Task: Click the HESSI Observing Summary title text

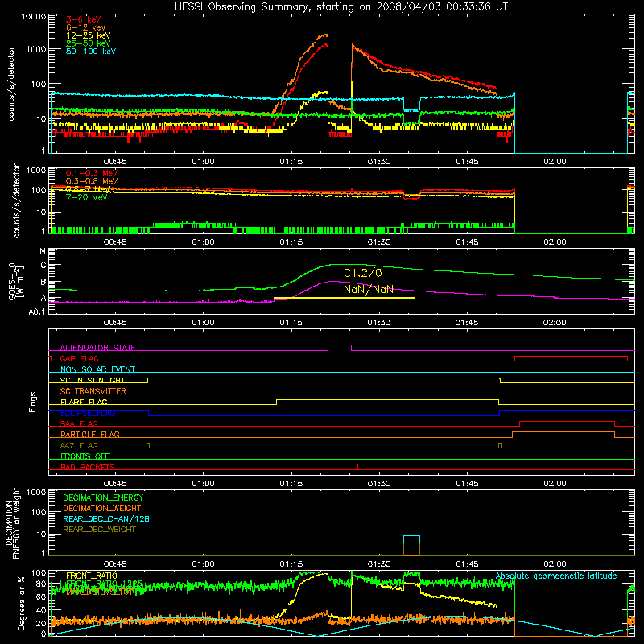Action: coord(341,7)
